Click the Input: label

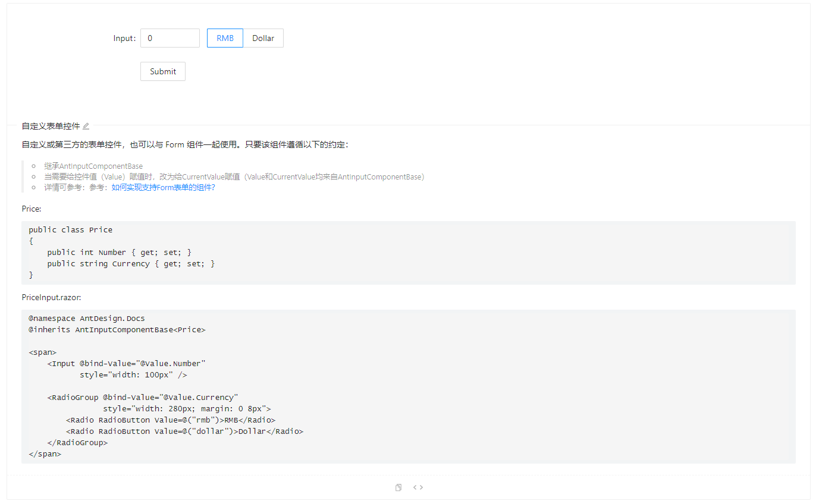(x=125, y=38)
